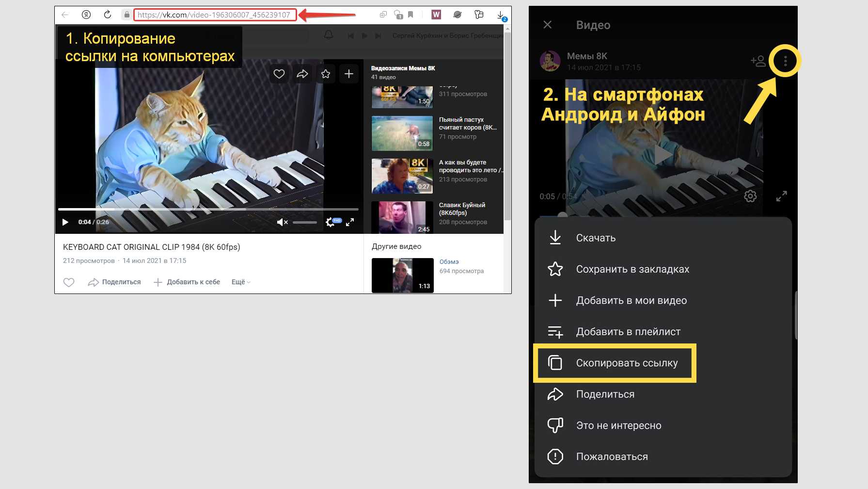Expand mobile video to fullscreen

[x=781, y=196]
